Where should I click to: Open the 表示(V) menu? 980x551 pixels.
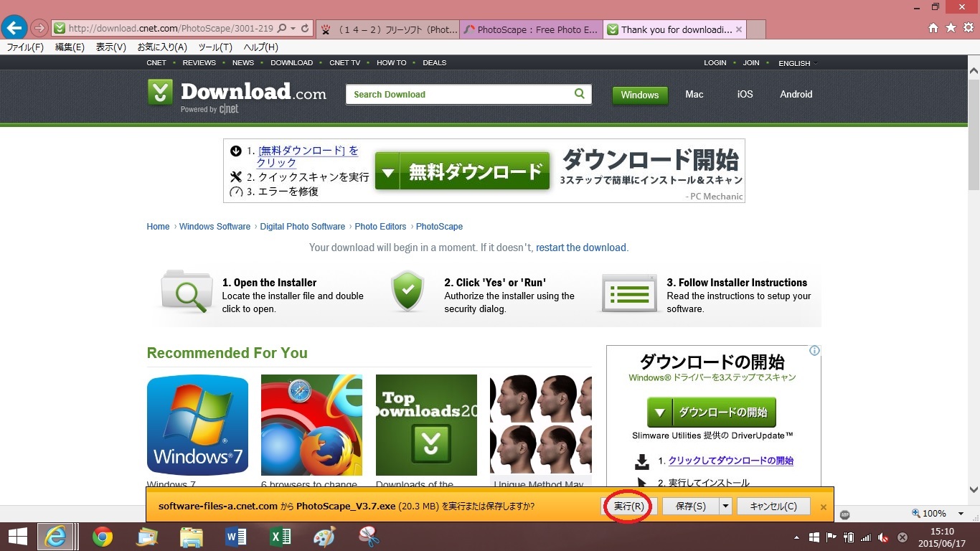pyautogui.click(x=111, y=47)
